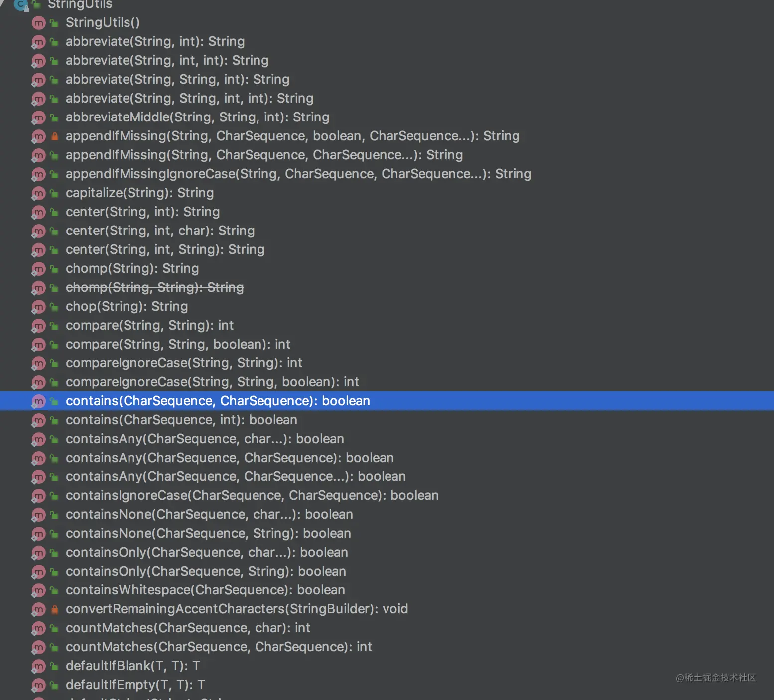This screenshot has height=700, width=774.
Task: Select abbreviate(String, String, int): String
Action: (x=177, y=79)
